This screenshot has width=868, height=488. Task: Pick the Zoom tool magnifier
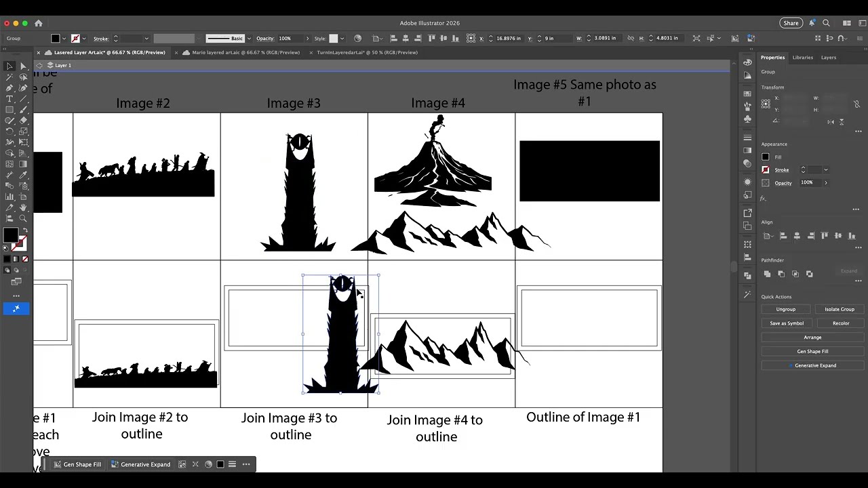point(23,218)
